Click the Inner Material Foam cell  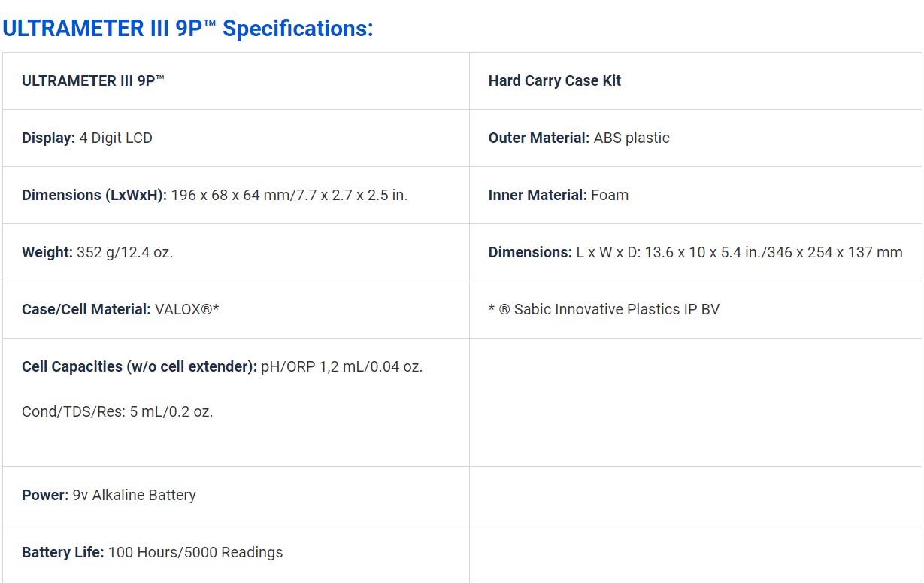point(695,196)
